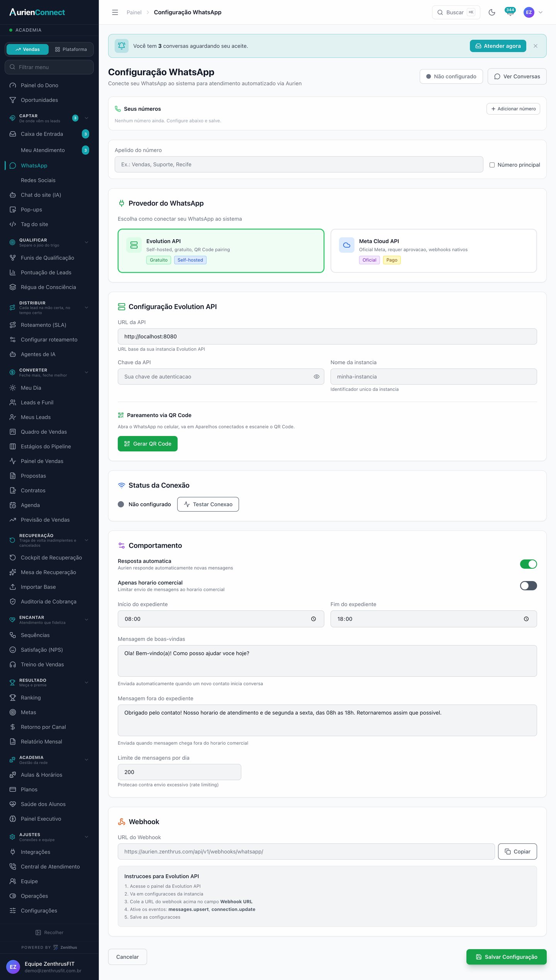Click clock icon in Fim do expediente
This screenshot has width=556, height=980.
click(526, 619)
